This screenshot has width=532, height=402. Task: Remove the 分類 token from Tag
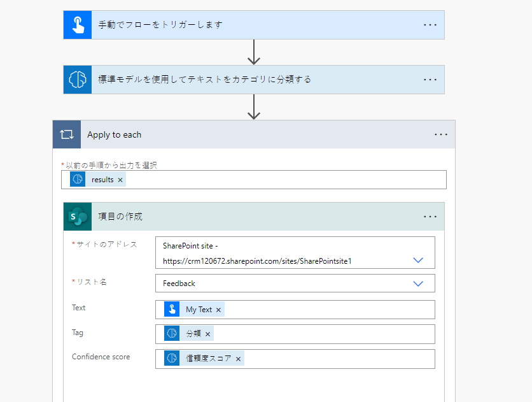point(207,334)
